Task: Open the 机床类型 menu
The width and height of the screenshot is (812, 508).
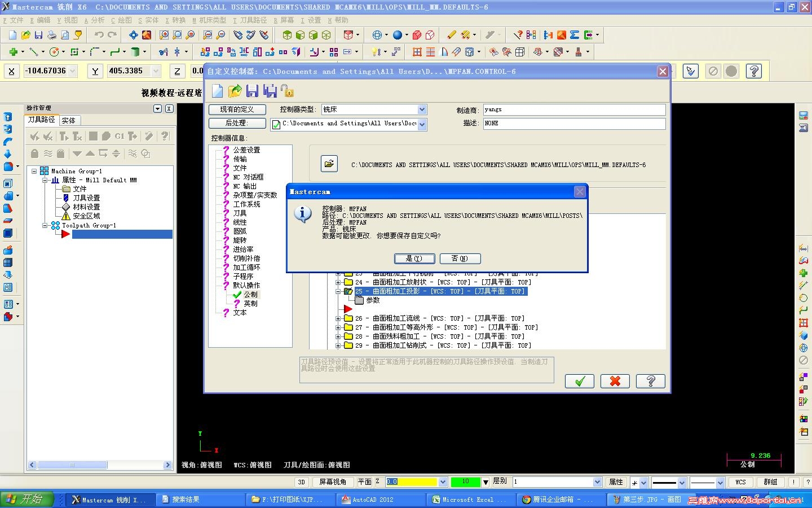Action: (x=209, y=20)
